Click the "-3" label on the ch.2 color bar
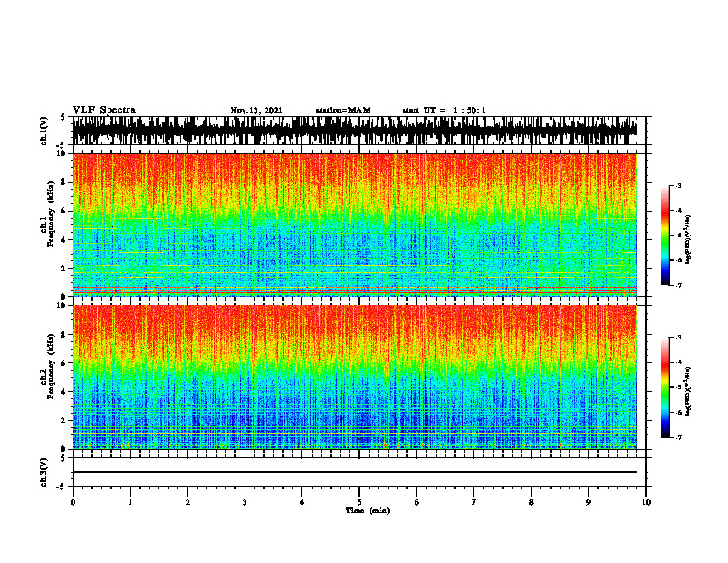The image size is (728, 563). tap(678, 338)
